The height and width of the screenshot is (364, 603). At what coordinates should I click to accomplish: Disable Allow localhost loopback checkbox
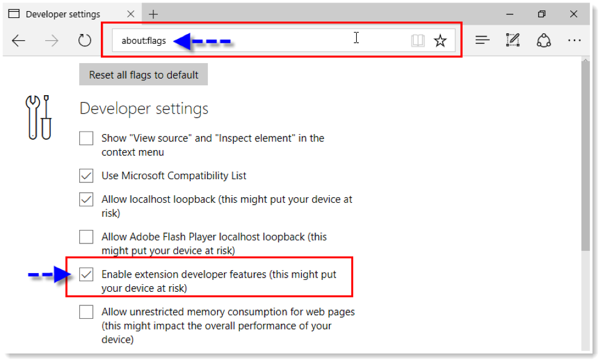87,200
